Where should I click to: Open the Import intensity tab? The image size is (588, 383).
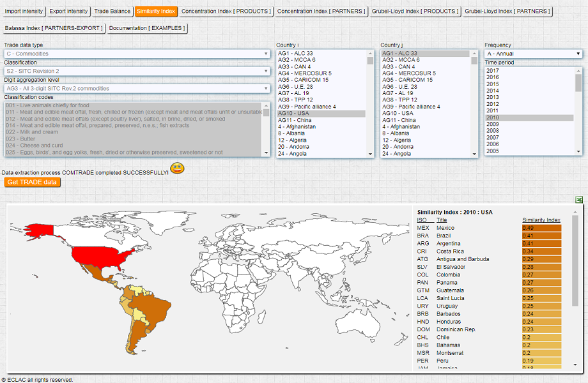[x=24, y=11]
